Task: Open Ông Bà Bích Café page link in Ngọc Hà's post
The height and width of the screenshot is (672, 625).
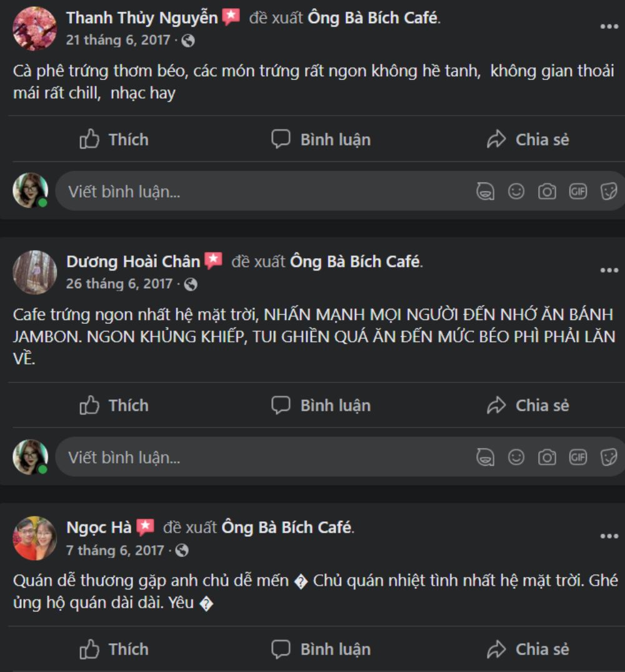Action: click(x=287, y=528)
